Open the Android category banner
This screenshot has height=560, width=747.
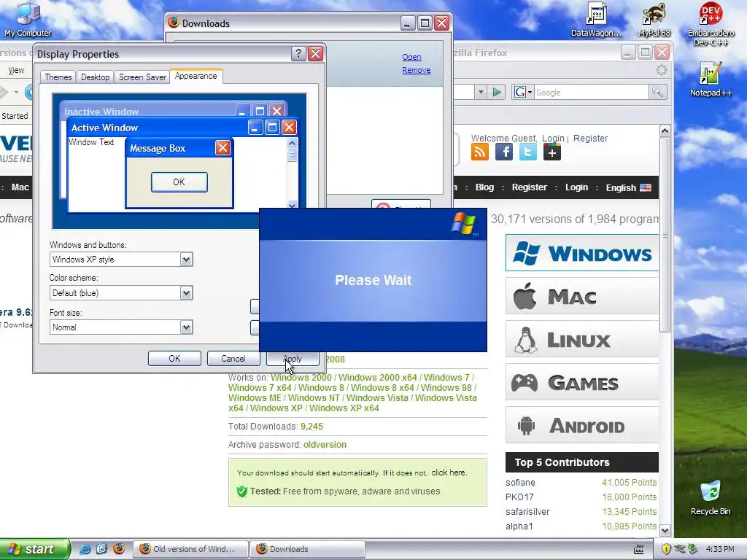pyautogui.click(x=582, y=425)
